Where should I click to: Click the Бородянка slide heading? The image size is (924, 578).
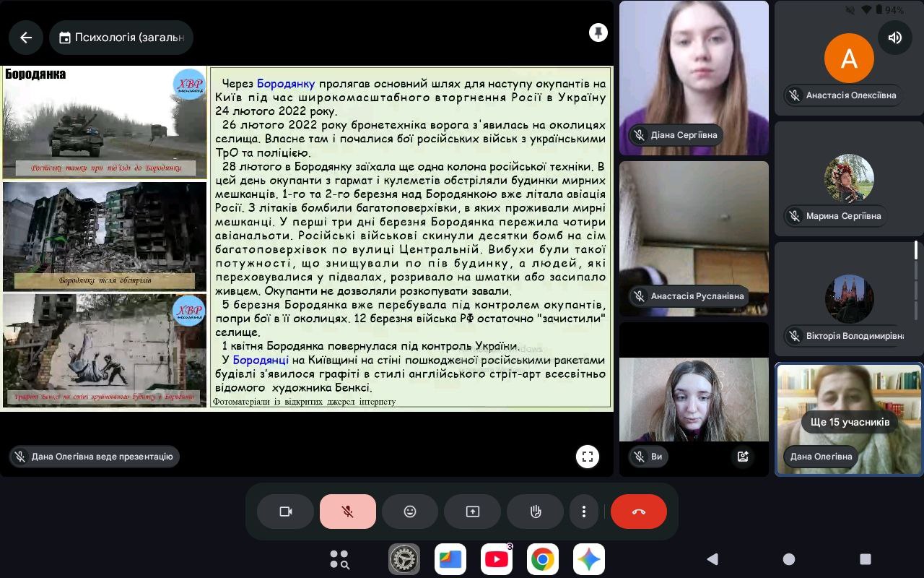tap(35, 74)
